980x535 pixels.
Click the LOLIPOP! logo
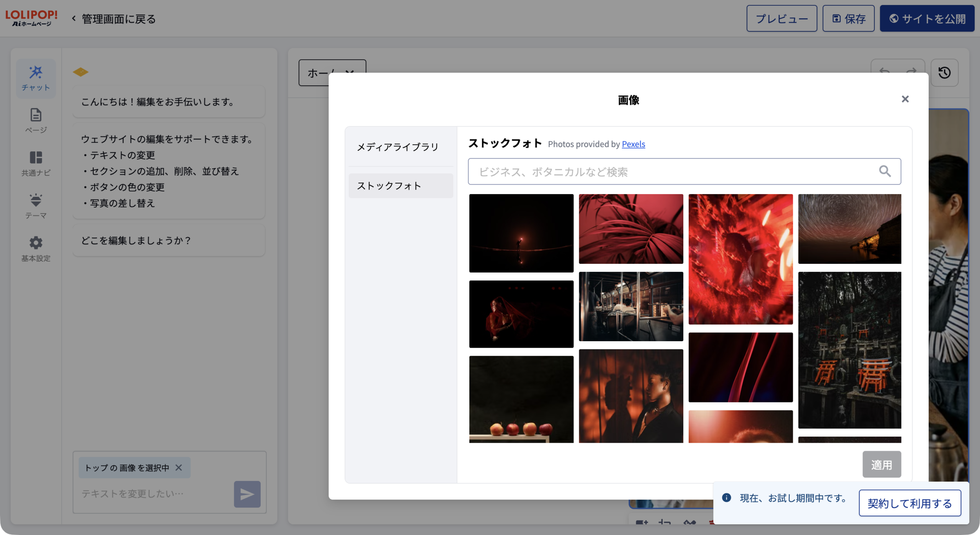tap(31, 18)
